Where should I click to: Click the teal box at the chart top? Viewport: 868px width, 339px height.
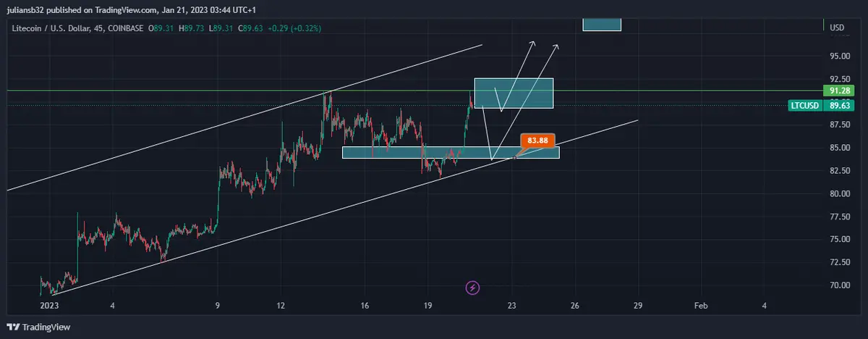click(x=602, y=24)
